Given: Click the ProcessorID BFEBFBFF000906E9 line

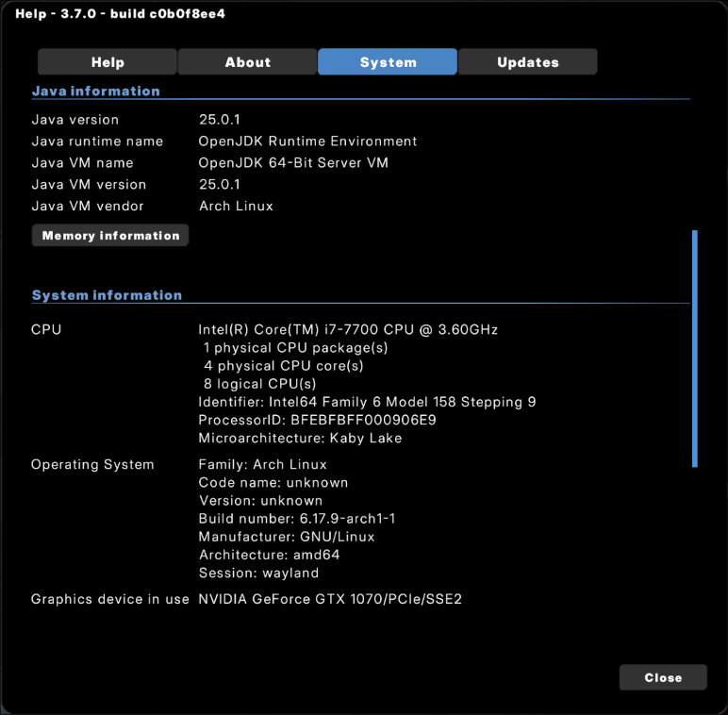Looking at the screenshot, I should coord(317,420).
